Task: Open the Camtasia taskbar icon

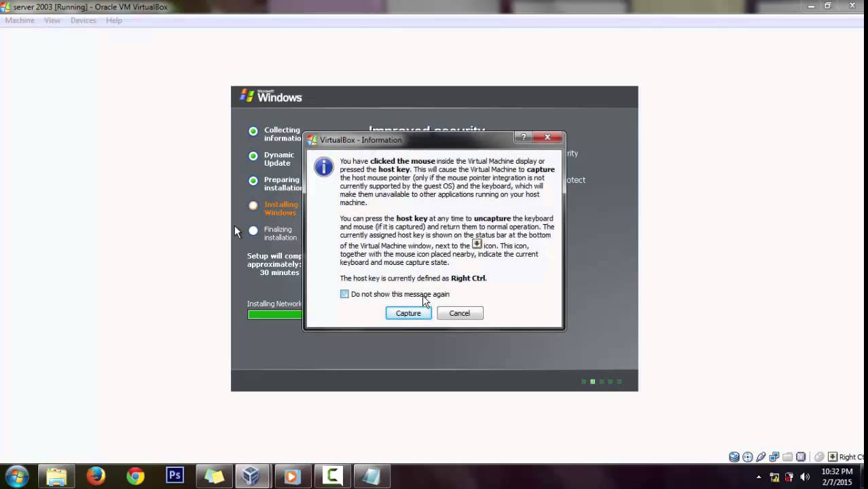Action: (332, 476)
